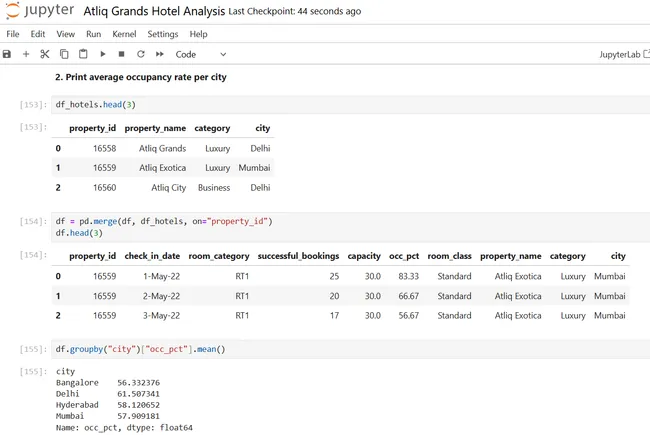Open the View menu

(x=65, y=34)
